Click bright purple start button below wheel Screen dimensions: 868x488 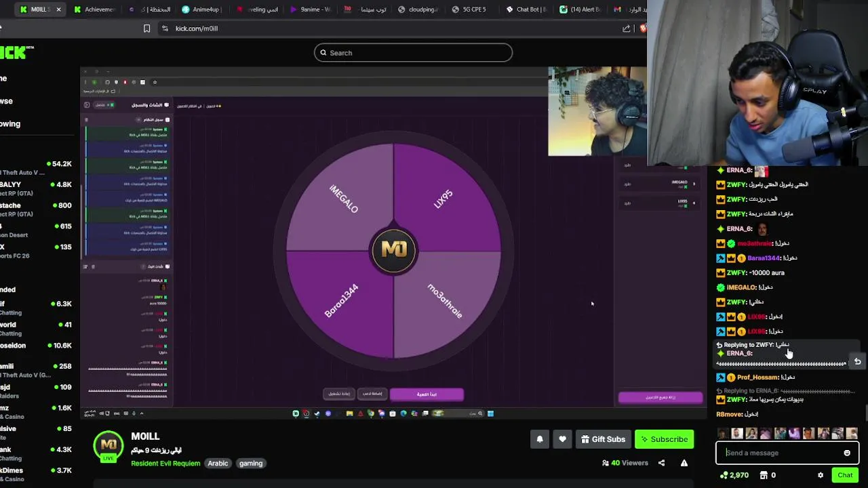tap(427, 394)
